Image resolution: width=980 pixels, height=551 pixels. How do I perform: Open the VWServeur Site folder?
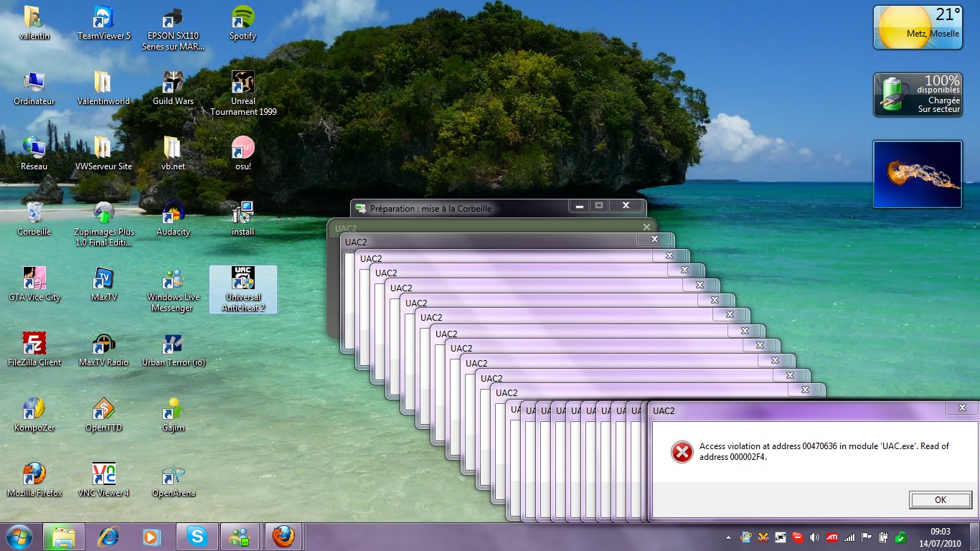click(104, 154)
